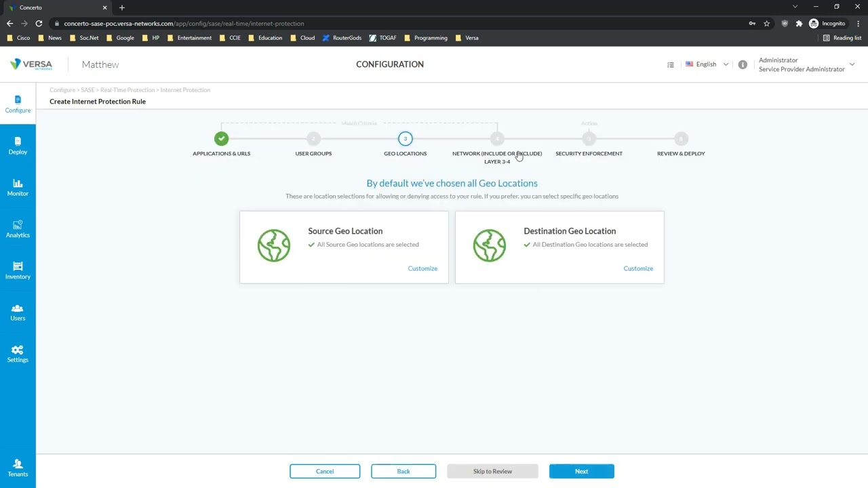Open the browser tab search chevron
Image resolution: width=868 pixels, height=488 pixels.
795,7
